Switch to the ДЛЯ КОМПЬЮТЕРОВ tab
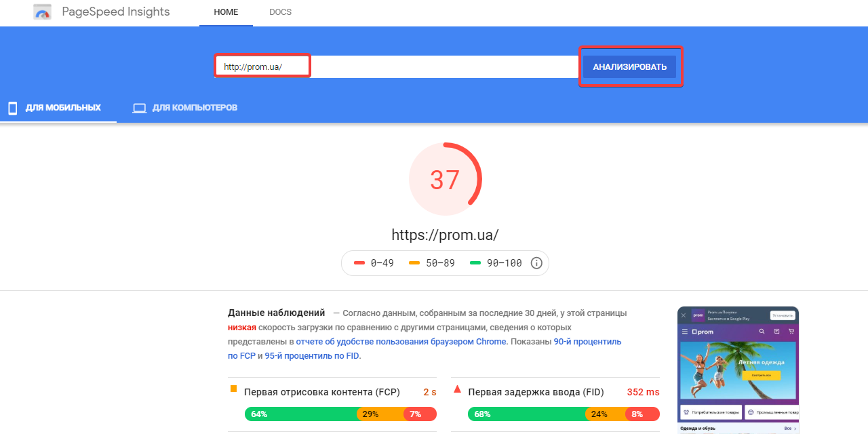868x434 pixels. point(185,108)
